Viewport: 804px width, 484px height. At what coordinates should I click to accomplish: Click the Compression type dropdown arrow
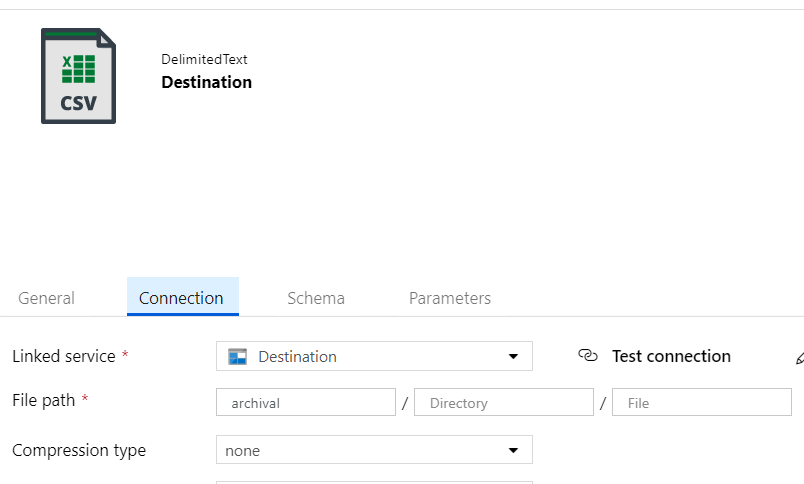(x=513, y=450)
